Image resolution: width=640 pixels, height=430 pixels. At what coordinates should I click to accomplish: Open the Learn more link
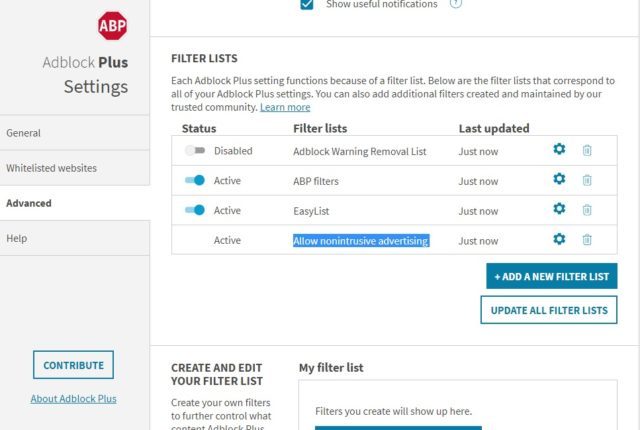285,107
